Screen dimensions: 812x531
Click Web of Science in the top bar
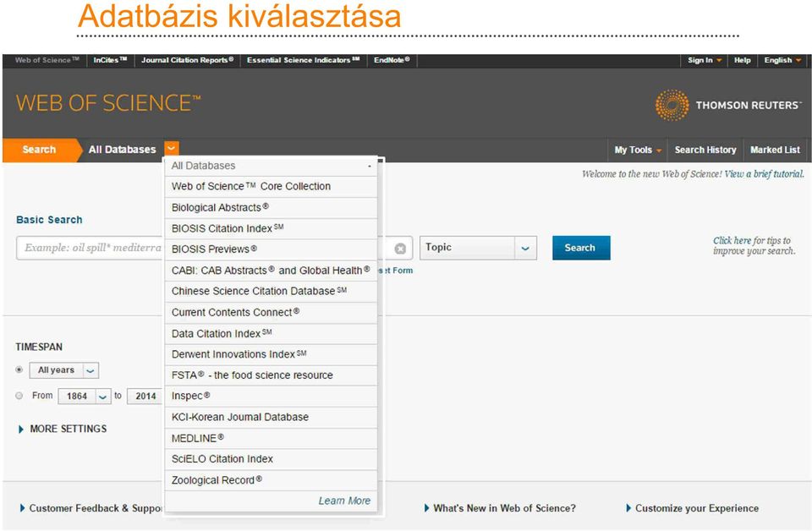click(47, 60)
